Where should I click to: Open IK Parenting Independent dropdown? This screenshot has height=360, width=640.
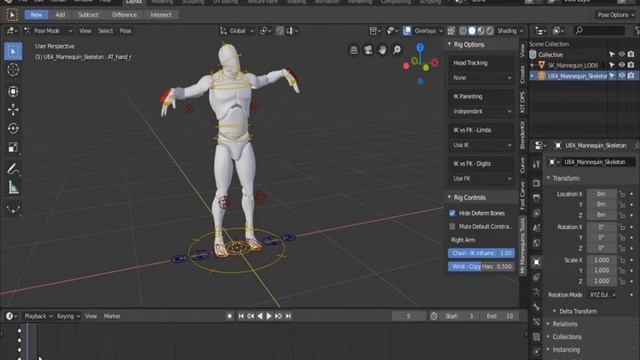tap(482, 111)
